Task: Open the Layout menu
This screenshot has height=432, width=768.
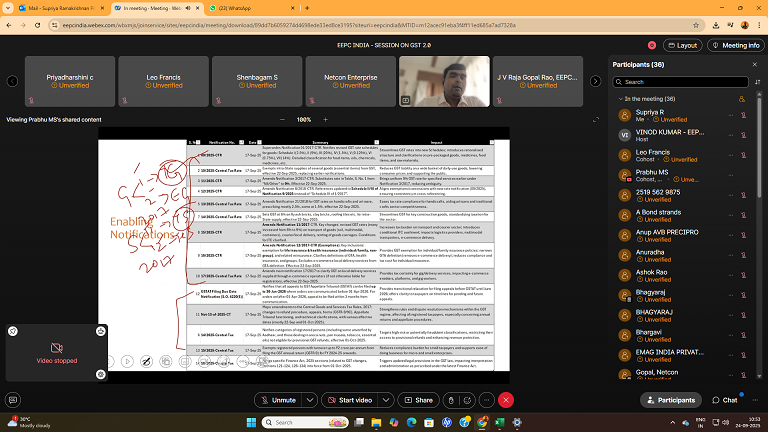Action: point(682,45)
